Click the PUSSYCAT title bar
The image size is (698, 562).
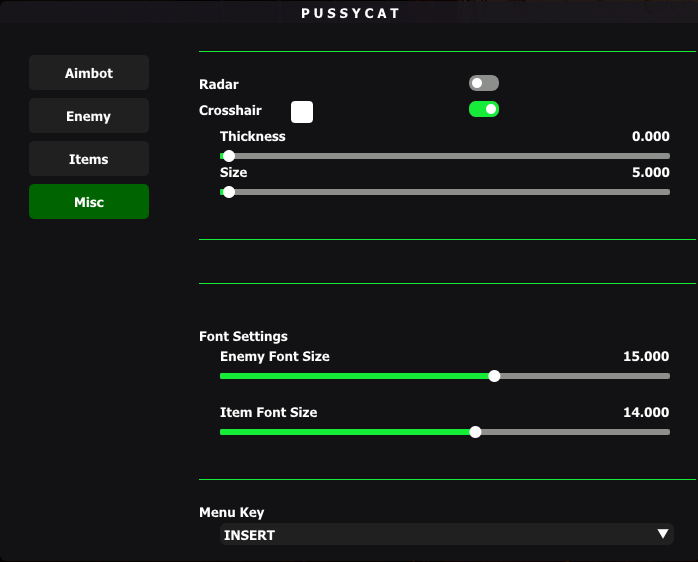(349, 12)
